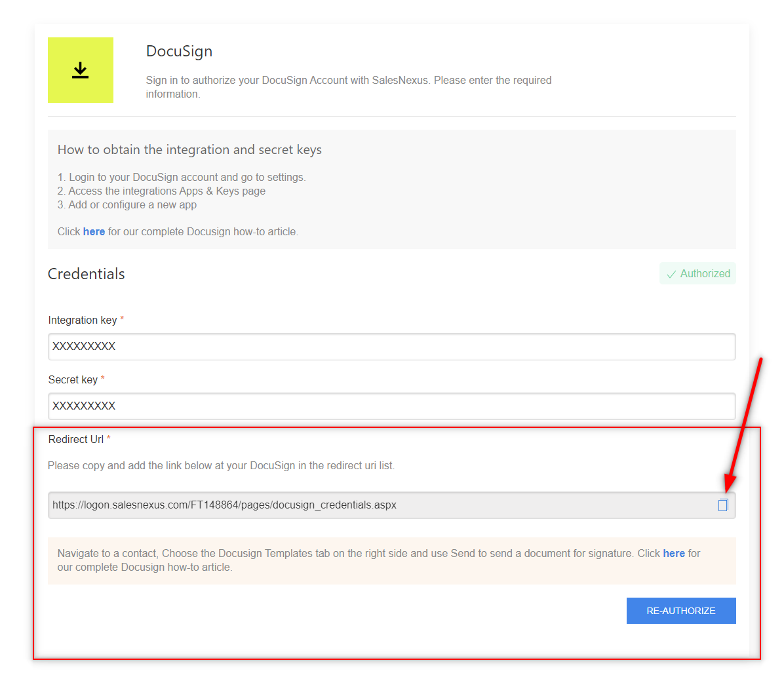Click step 'Login to your DocuSign account'

182,177
